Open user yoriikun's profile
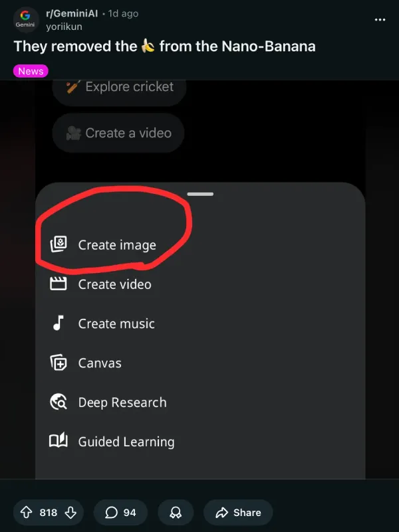399x532 pixels. 65,27
